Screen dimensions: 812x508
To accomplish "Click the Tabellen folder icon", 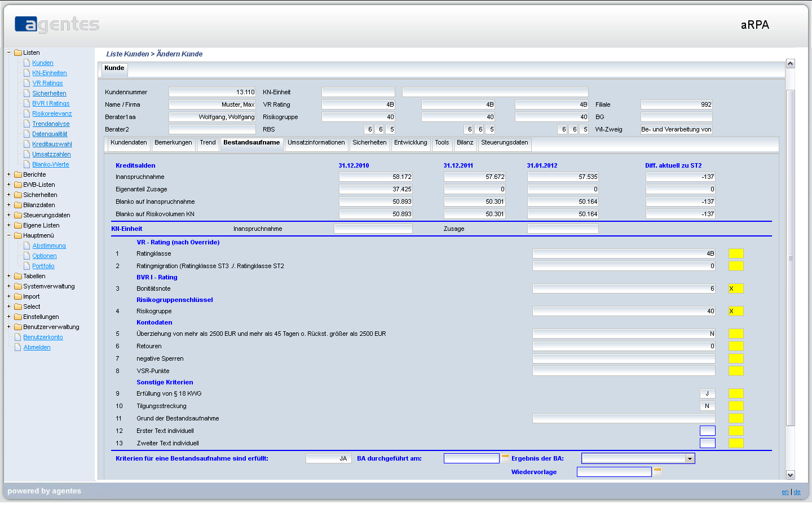I will (x=18, y=276).
